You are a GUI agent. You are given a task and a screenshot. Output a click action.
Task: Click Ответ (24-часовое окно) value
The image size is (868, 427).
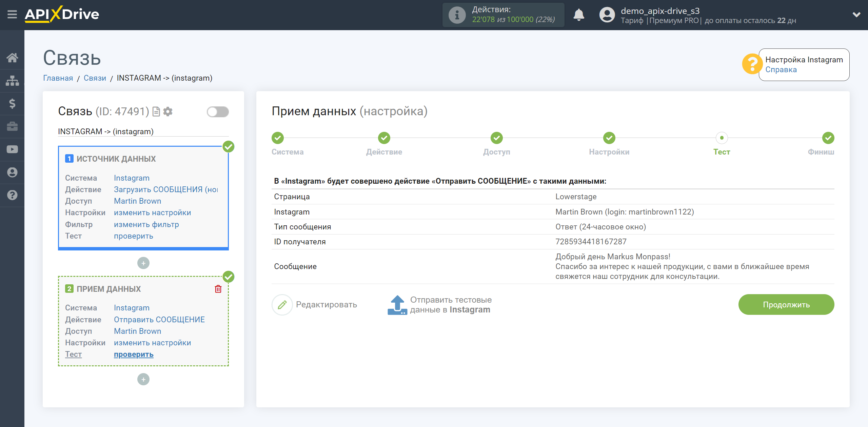coord(600,227)
